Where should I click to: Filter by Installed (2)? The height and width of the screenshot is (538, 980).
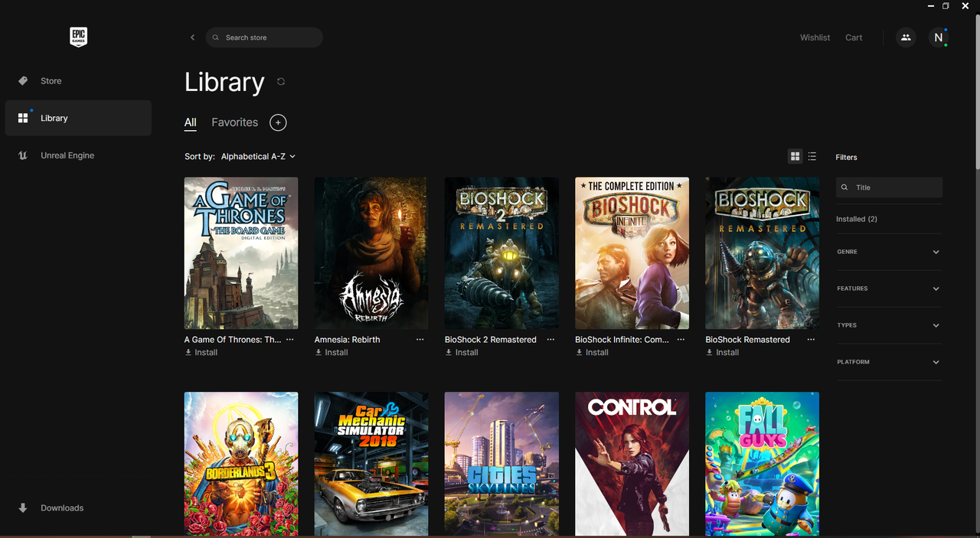857,219
